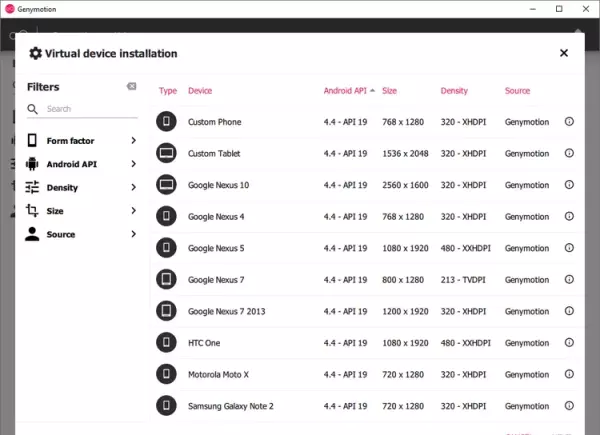Close the Virtual device installation dialog
The width and height of the screenshot is (600, 435).
564,53
